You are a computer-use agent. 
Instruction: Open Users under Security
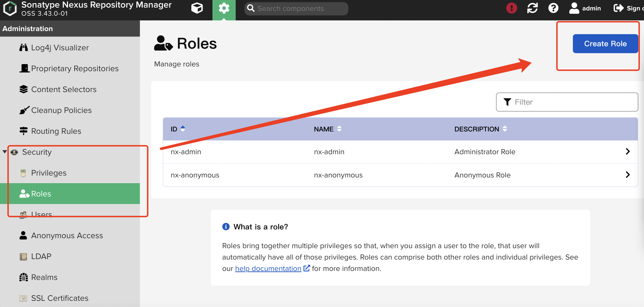tap(41, 214)
